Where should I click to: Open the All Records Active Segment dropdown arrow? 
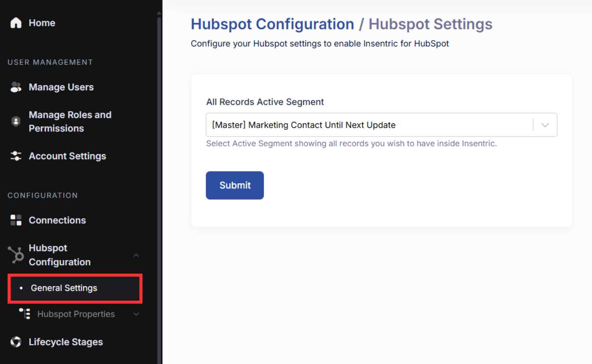tap(545, 125)
